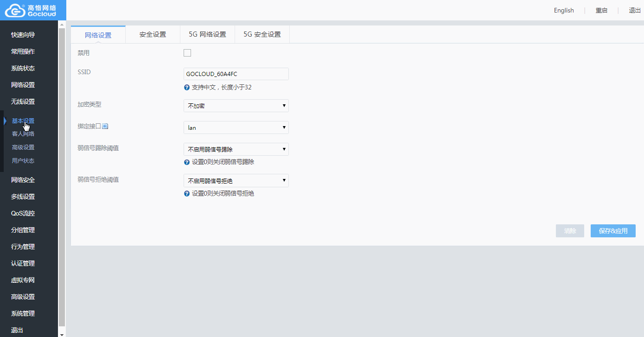Image resolution: width=644 pixels, height=337 pixels.
Task: Select 客人网络 submenu item
Action: (x=23, y=134)
